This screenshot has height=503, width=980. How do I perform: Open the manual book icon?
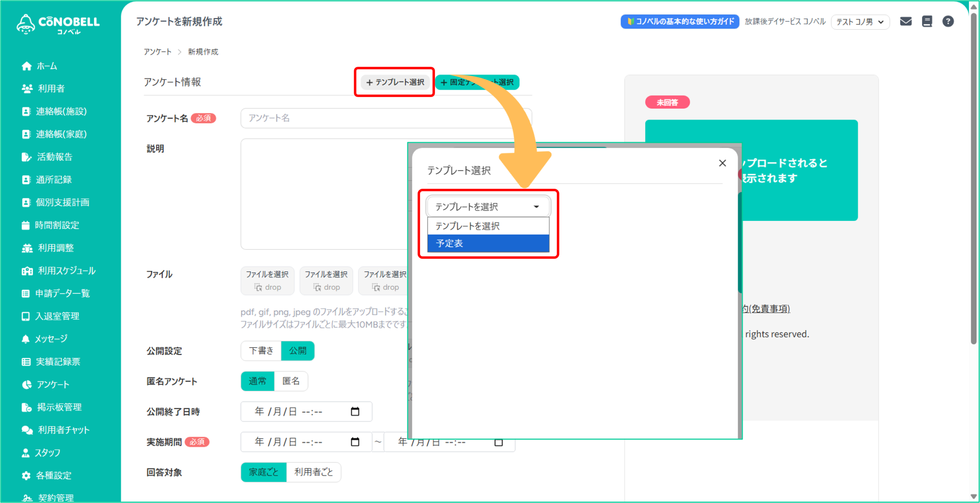tap(927, 21)
